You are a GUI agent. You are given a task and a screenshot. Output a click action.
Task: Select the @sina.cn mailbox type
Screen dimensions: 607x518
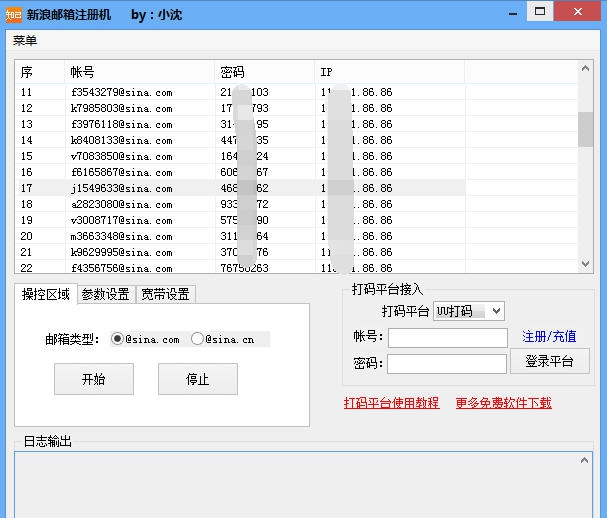223,339
